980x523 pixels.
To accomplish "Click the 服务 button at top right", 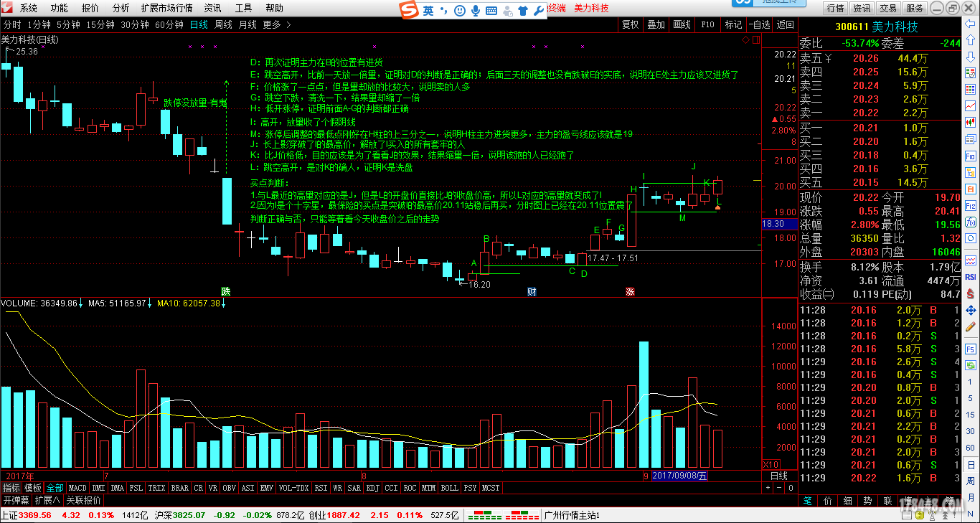I will (915, 8).
